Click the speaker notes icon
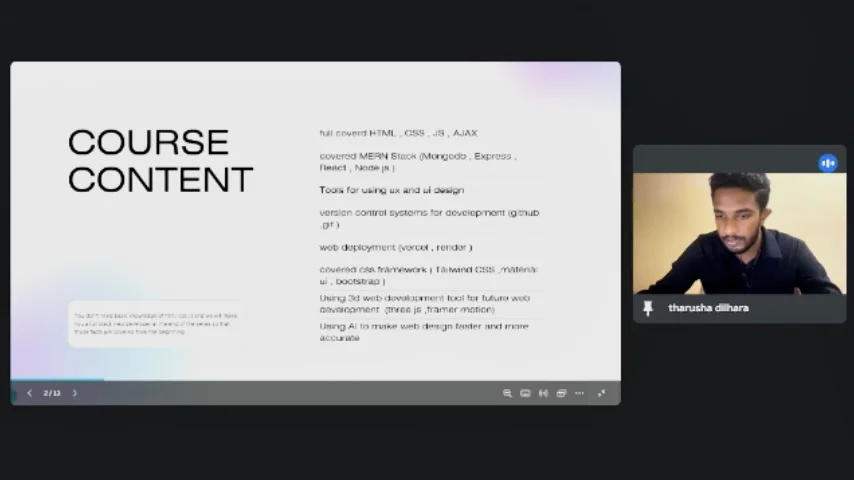Viewport: 854px width, 480px height. [543, 393]
